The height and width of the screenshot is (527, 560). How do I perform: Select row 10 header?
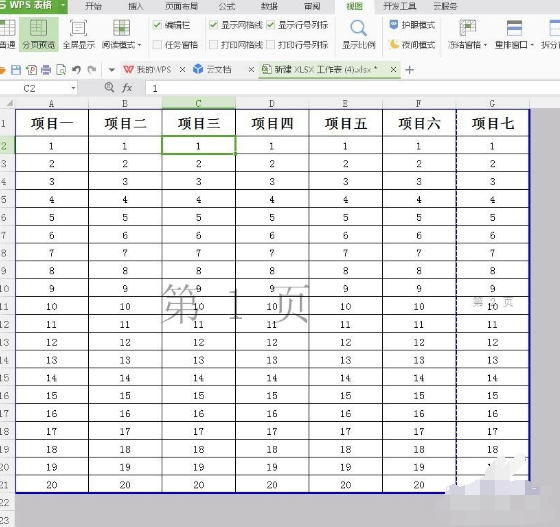7,288
